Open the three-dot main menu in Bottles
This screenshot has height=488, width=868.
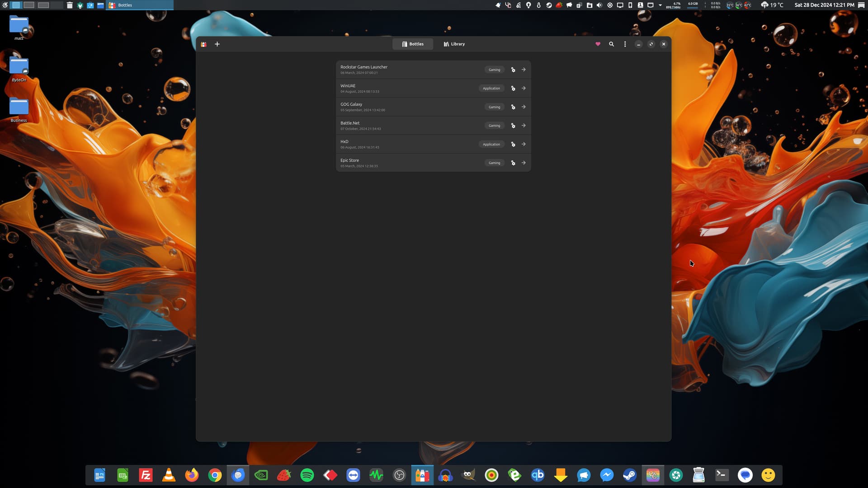pos(625,44)
